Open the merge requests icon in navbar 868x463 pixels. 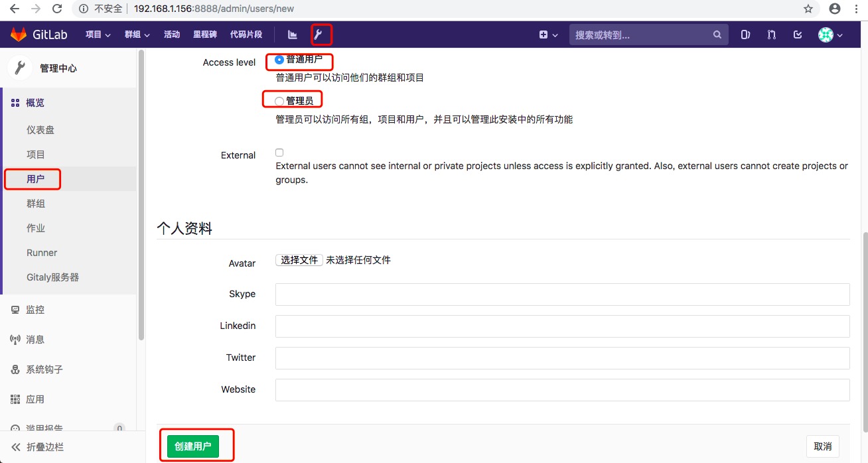(771, 34)
